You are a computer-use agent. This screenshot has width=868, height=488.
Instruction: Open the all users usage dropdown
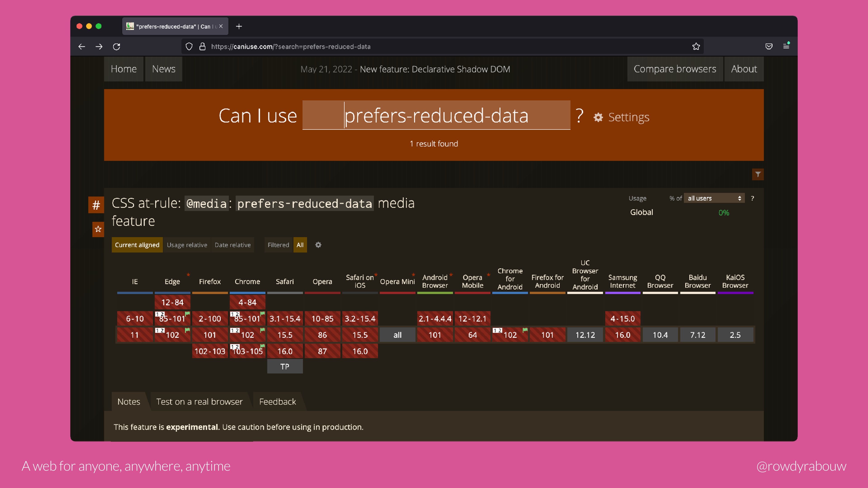pyautogui.click(x=714, y=198)
